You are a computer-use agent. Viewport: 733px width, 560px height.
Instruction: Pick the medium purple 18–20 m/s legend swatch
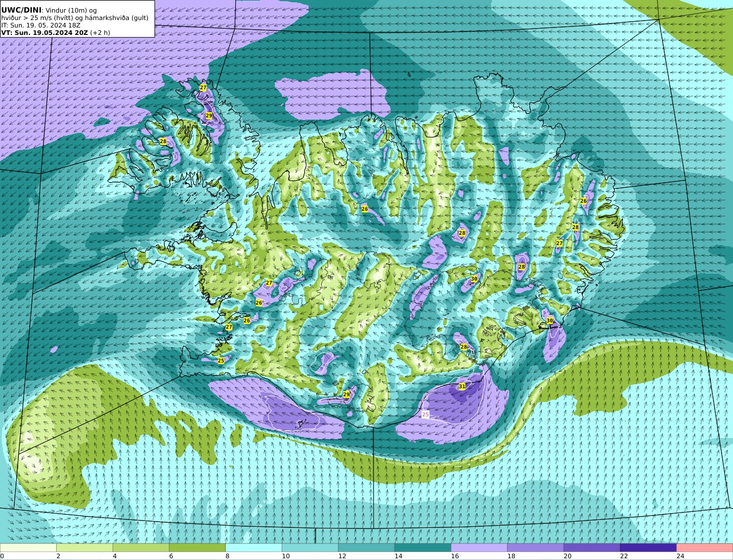tap(535, 548)
